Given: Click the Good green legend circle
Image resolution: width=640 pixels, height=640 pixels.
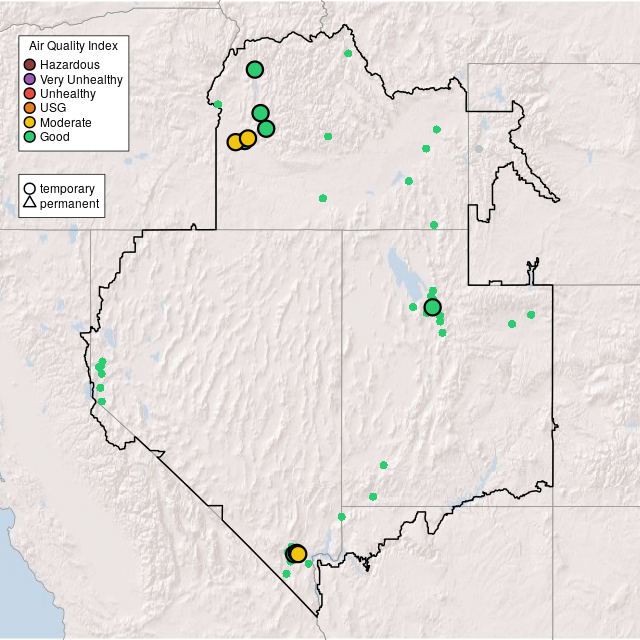Looking at the screenshot, I should 30,136.
